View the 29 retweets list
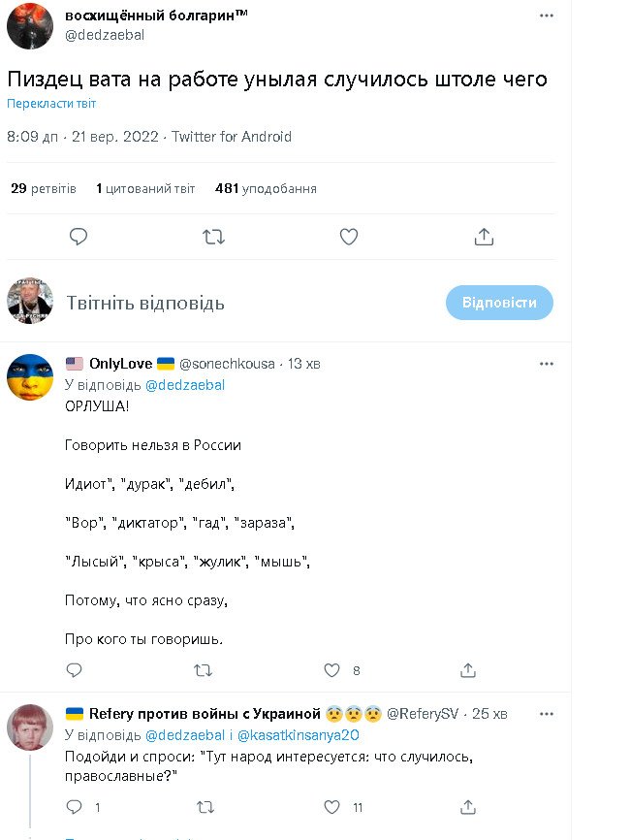 (44, 188)
